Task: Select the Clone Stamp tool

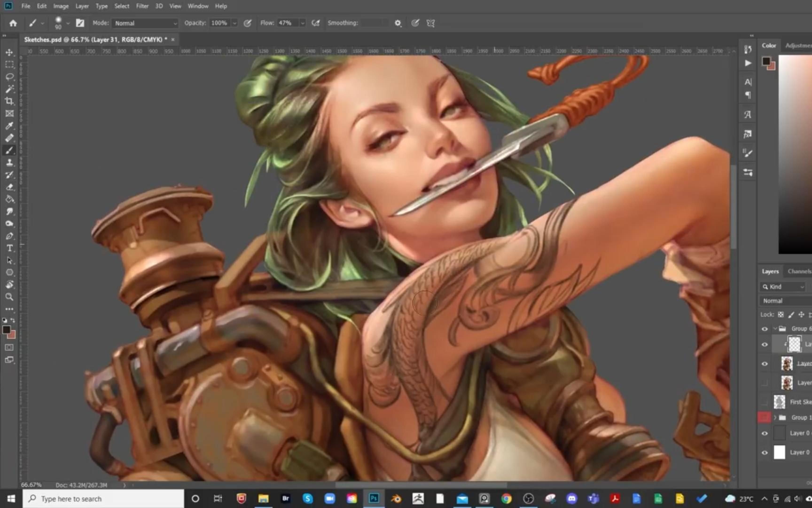Action: coord(9,163)
